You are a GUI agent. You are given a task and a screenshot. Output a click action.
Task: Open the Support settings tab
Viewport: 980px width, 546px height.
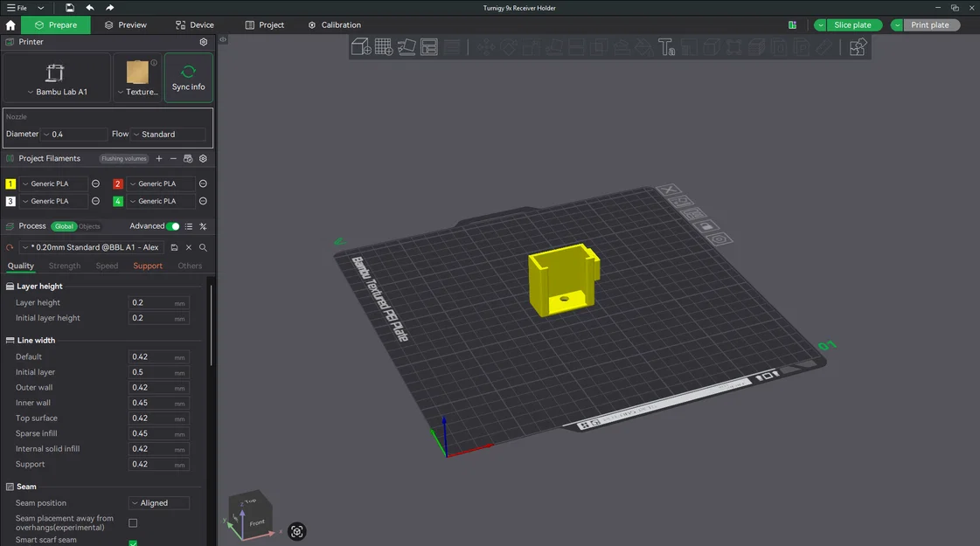(148, 266)
